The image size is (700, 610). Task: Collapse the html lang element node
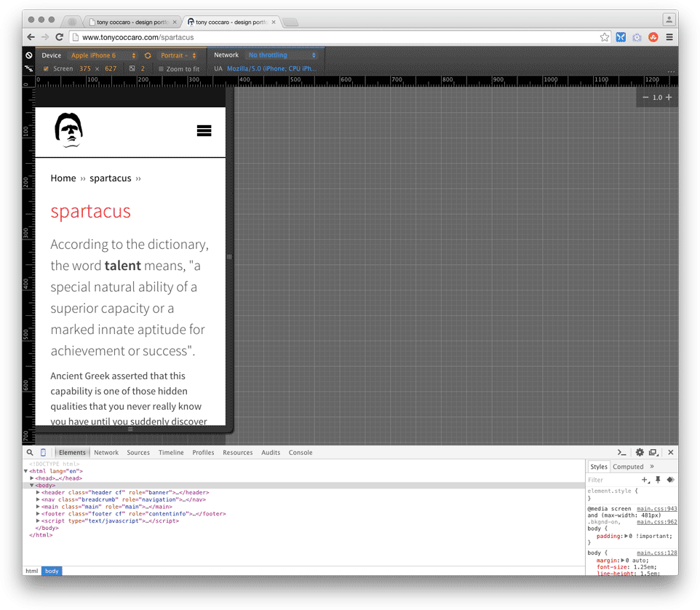coord(26,471)
